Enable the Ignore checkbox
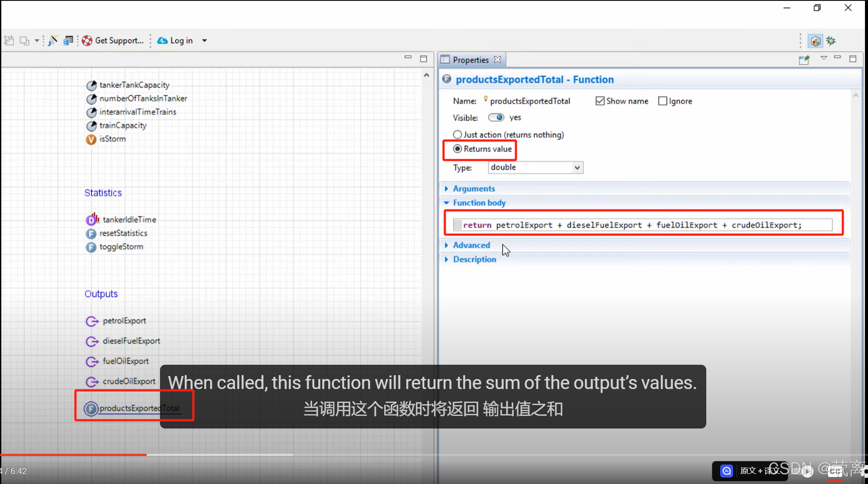The width and height of the screenshot is (868, 484). coord(662,101)
